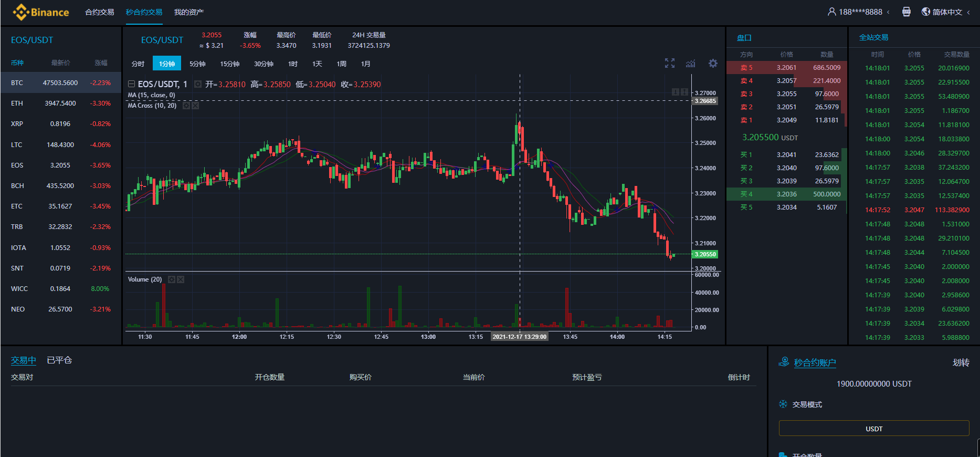Viewport: 980px width, 457px height.
Task: Select the TRB row in coin list
Action: 61,226
